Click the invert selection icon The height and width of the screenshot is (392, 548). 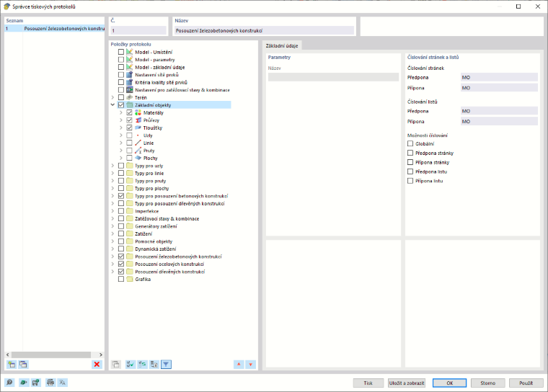142,365
